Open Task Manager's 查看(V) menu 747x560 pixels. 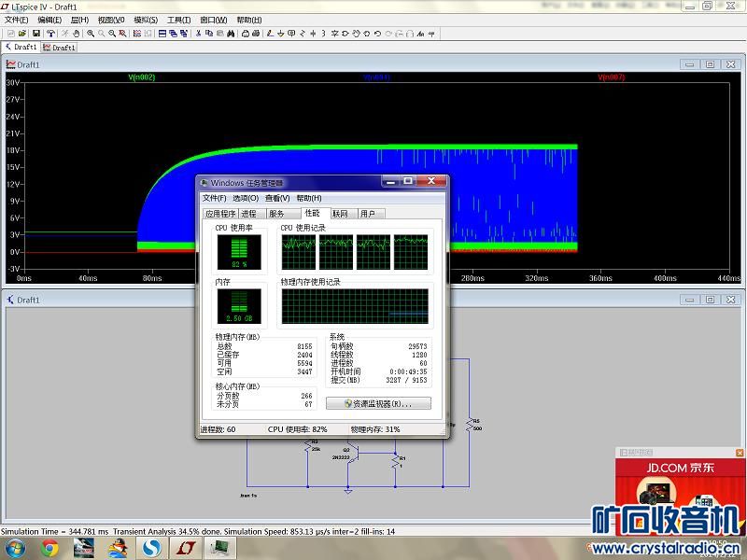pyautogui.click(x=277, y=198)
